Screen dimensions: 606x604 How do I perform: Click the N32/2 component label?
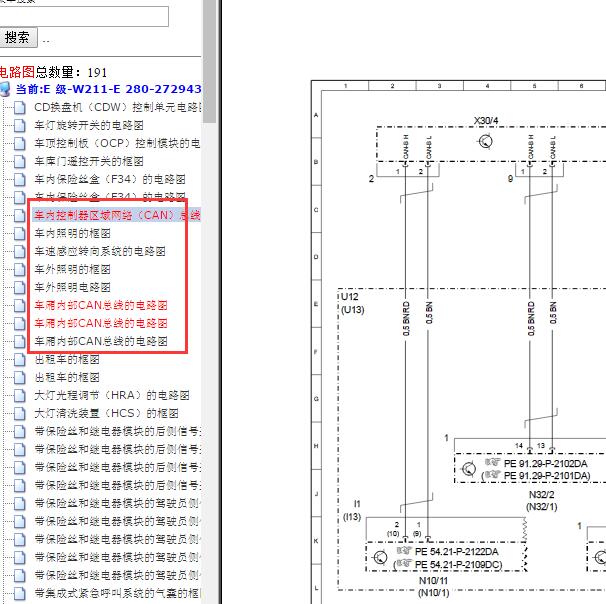[541, 495]
